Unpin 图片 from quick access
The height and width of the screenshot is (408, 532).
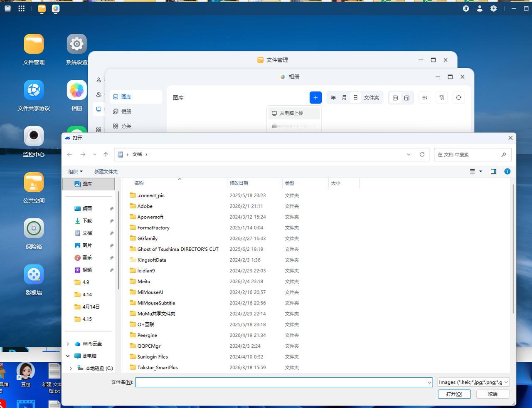coord(111,245)
